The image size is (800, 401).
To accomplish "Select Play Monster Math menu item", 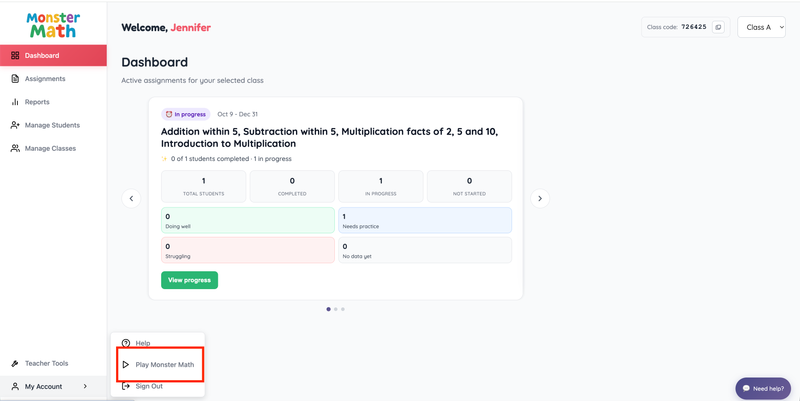I will click(158, 365).
